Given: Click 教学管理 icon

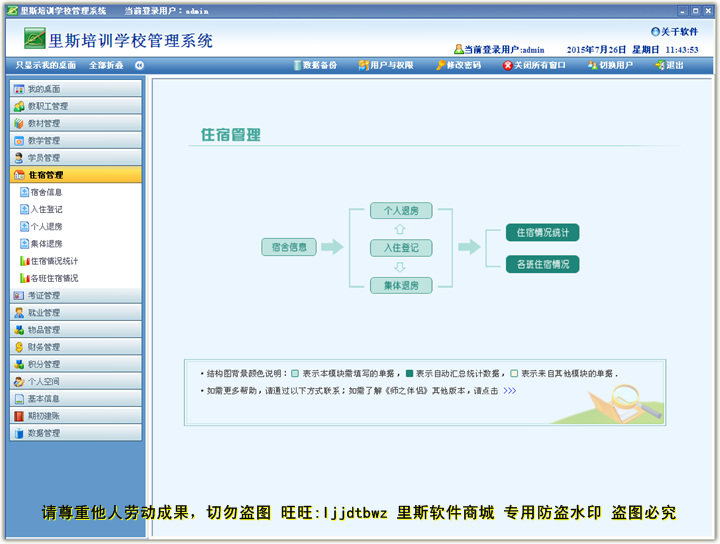Looking at the screenshot, I should 19,141.
